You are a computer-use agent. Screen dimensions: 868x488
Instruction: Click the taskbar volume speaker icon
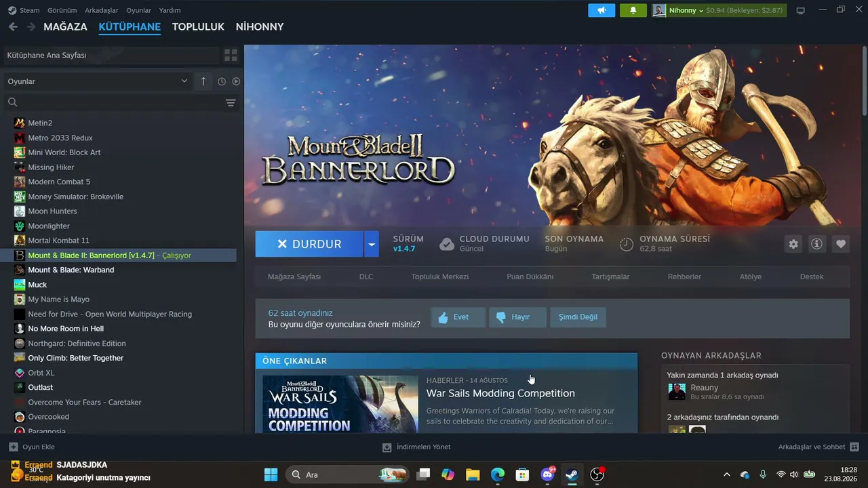[x=794, y=474]
